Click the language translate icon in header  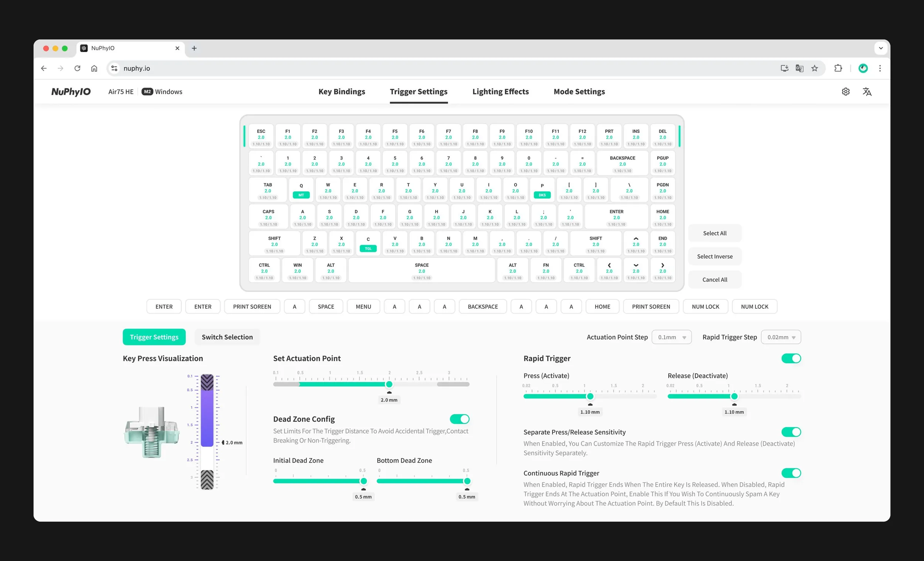pos(867,92)
